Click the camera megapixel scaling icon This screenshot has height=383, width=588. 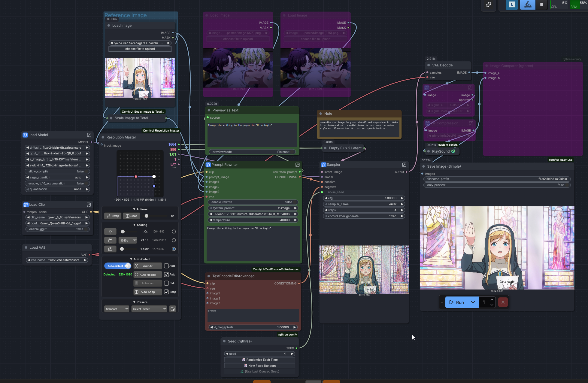coord(110,249)
